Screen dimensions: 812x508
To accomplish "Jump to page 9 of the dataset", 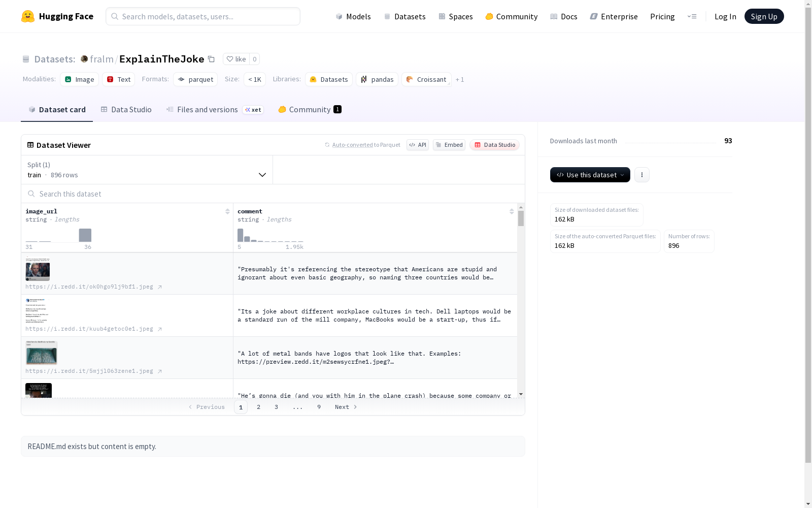I will (x=319, y=407).
